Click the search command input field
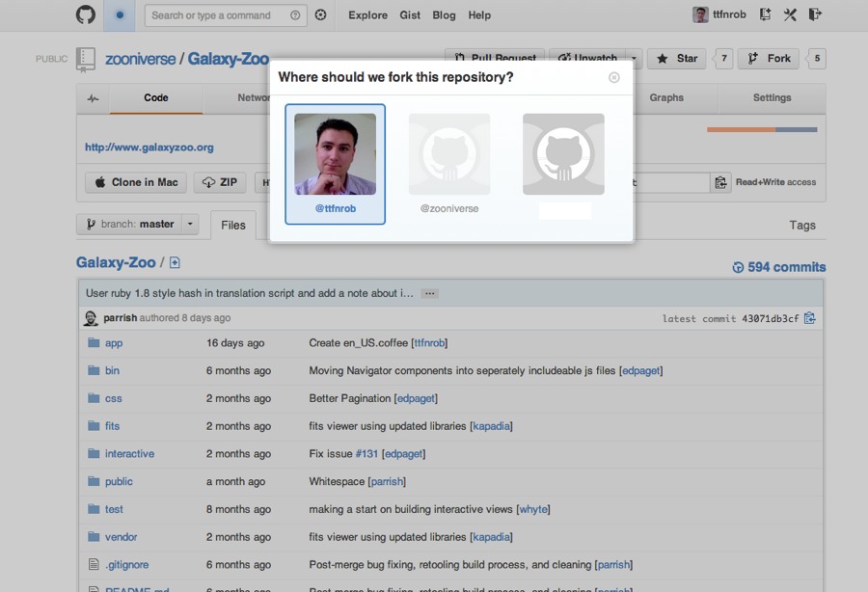The height and width of the screenshot is (592, 868). (224, 14)
